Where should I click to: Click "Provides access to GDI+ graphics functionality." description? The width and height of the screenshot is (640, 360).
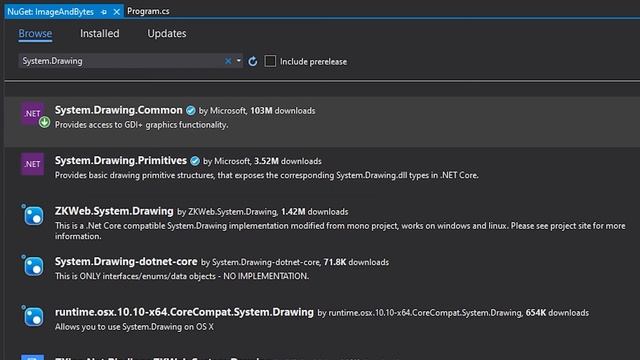[x=142, y=125]
